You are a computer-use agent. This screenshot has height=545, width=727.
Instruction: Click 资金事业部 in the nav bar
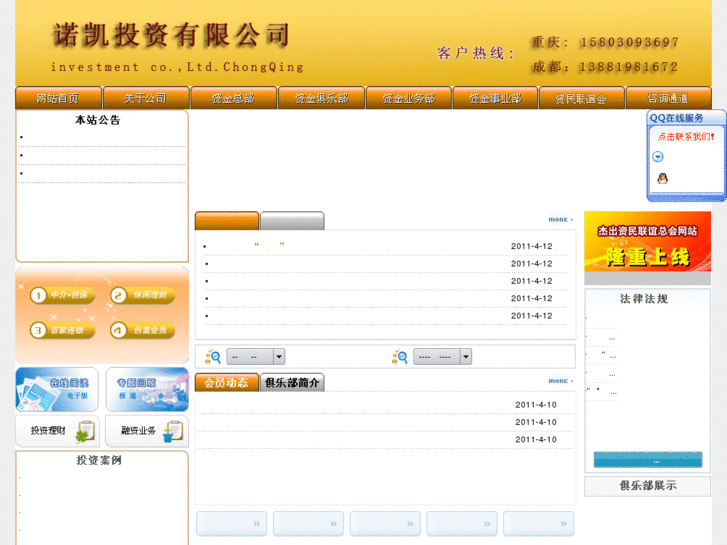click(x=495, y=98)
